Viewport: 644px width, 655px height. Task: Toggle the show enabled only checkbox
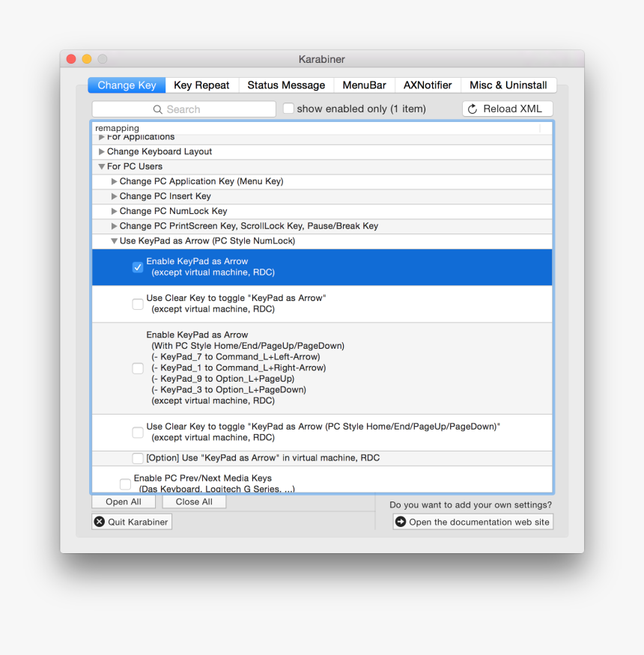(x=288, y=109)
